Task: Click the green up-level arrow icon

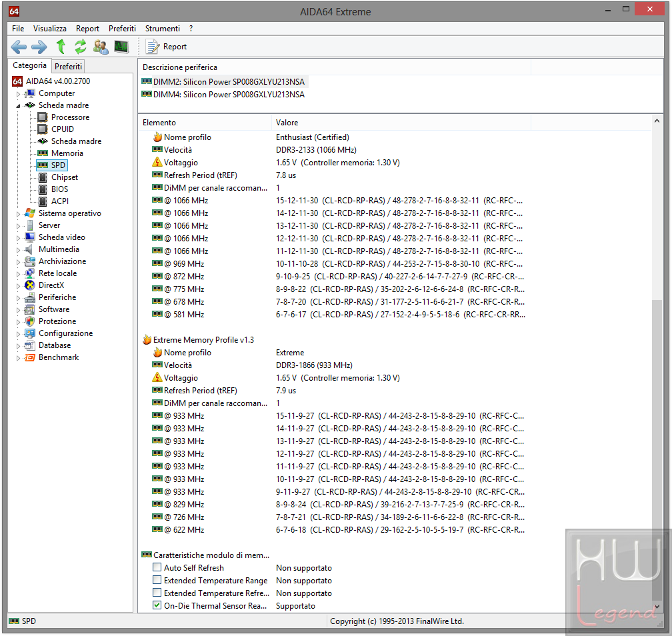Action: 61,46
